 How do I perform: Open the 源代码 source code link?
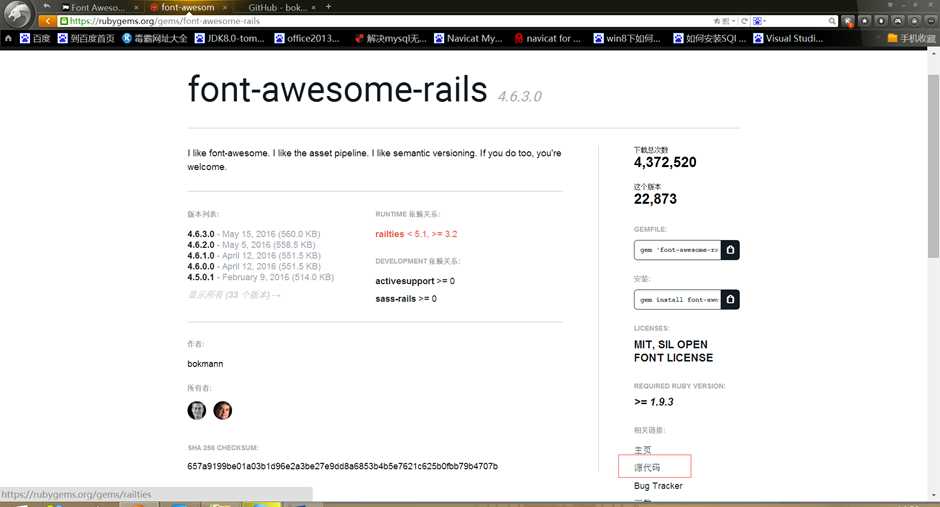coord(647,467)
